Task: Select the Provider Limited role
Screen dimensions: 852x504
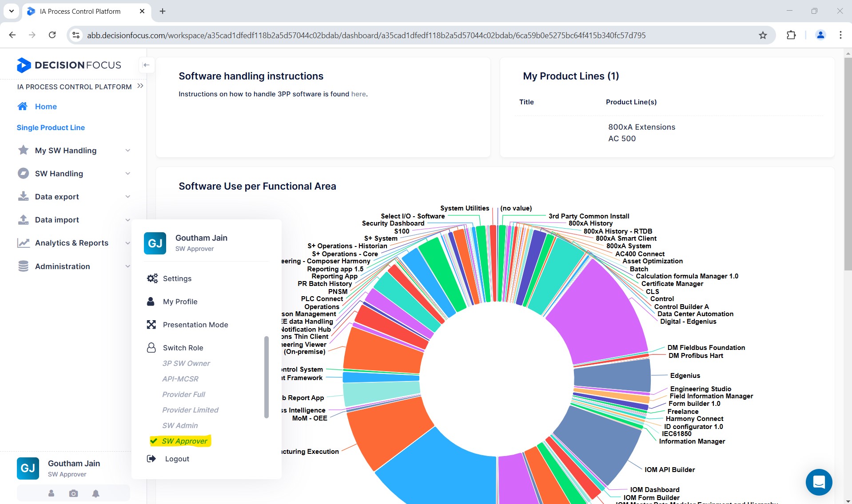Action: coord(190,410)
